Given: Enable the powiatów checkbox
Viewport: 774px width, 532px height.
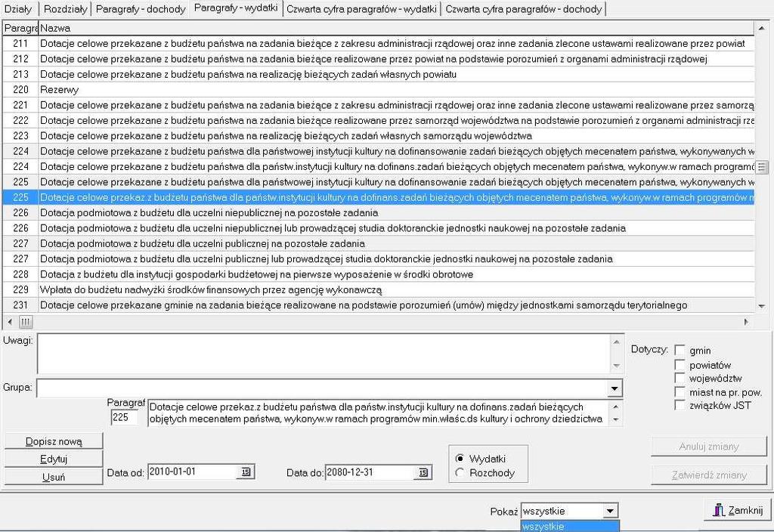Looking at the screenshot, I should pos(680,365).
